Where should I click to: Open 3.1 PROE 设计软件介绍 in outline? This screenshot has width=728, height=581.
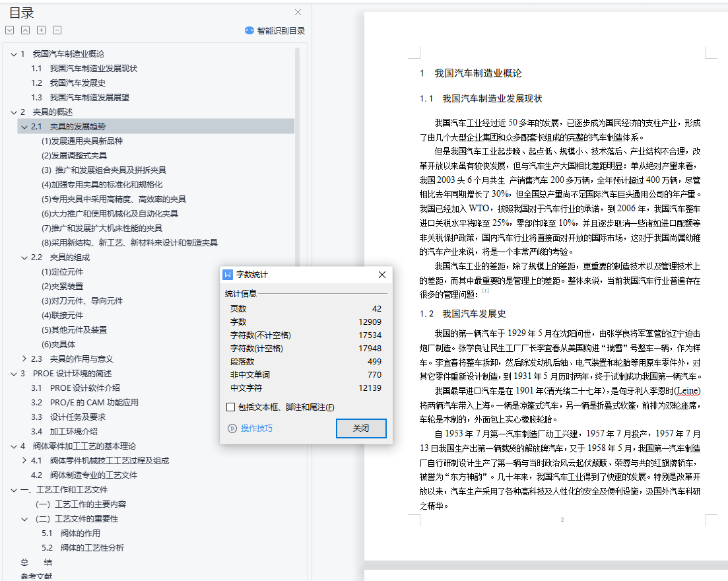75,388
